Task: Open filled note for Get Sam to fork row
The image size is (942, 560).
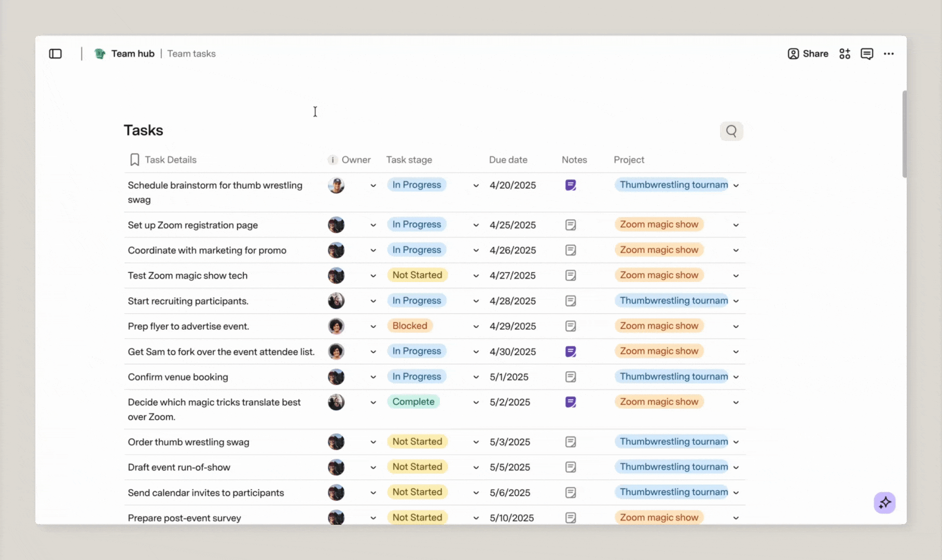Action: pos(571,352)
